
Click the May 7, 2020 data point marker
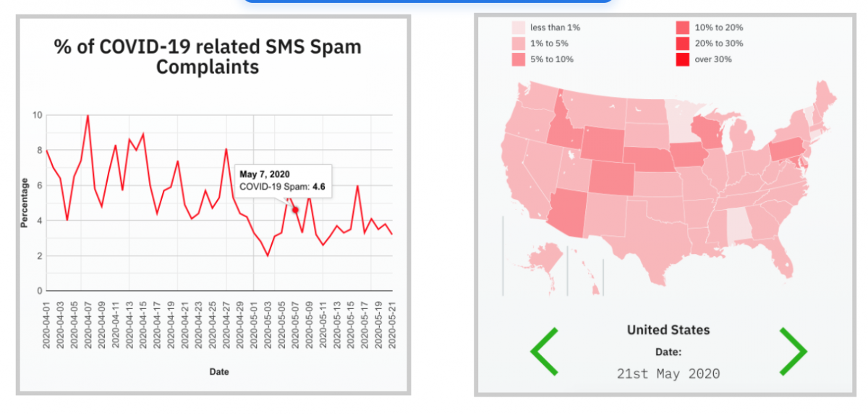(x=295, y=210)
